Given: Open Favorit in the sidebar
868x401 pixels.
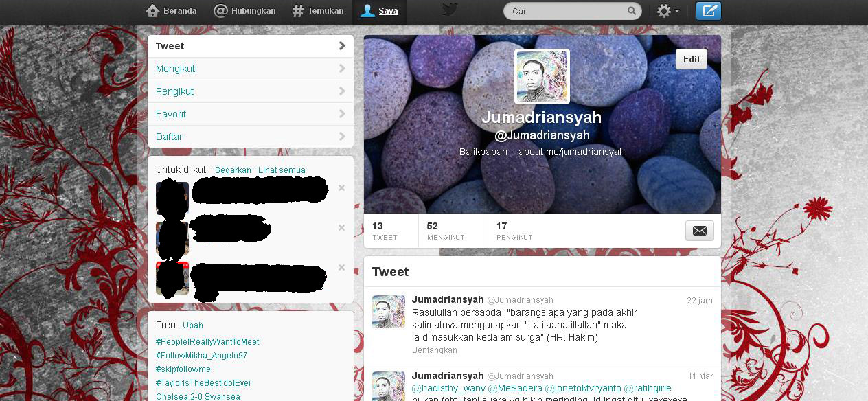Looking at the screenshot, I should 251,114.
